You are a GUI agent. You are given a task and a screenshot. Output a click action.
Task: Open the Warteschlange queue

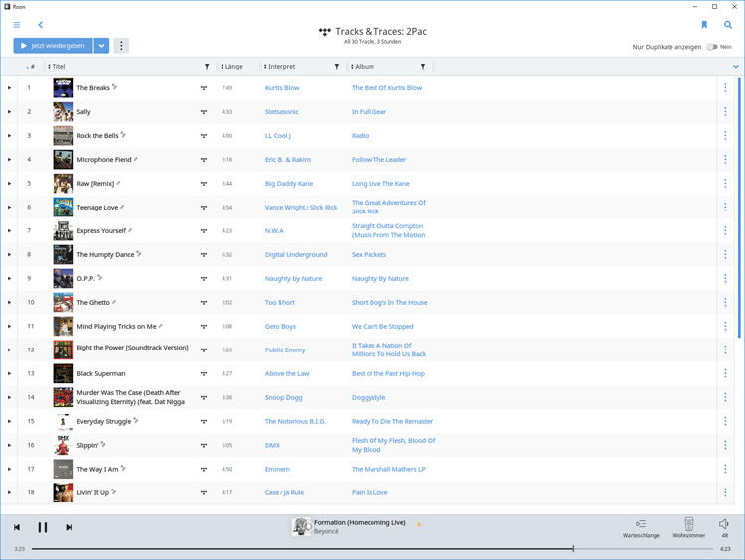[641, 527]
